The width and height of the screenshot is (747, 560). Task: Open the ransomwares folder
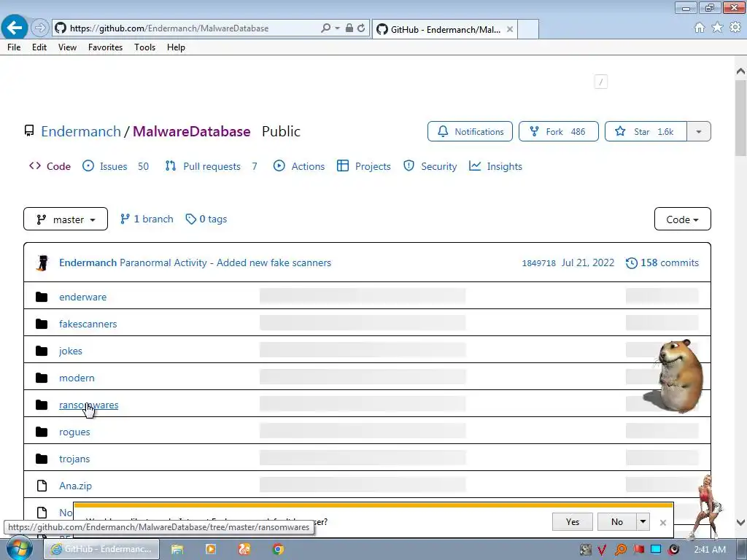[88, 405]
